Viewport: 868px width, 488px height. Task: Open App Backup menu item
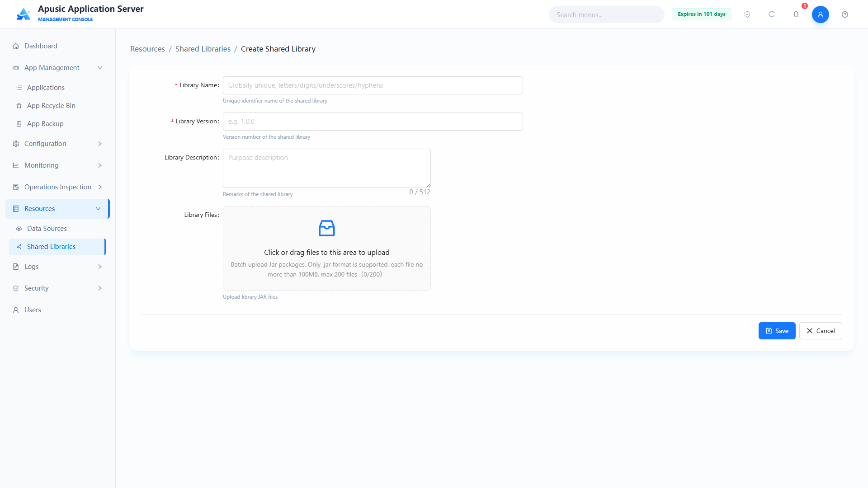[57, 124]
